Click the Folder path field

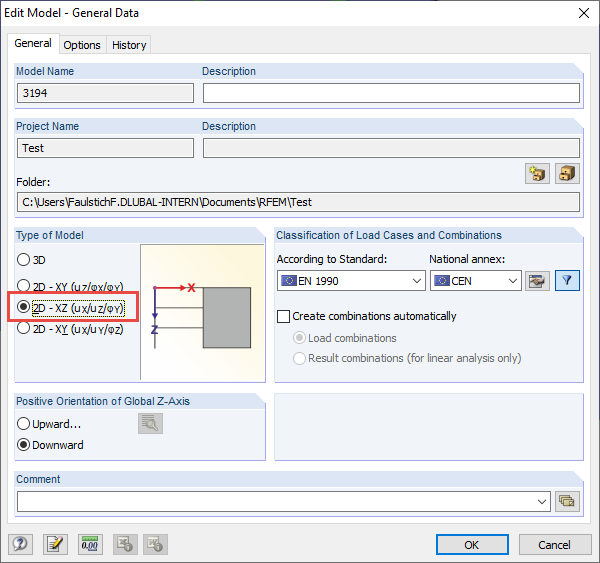(x=298, y=202)
